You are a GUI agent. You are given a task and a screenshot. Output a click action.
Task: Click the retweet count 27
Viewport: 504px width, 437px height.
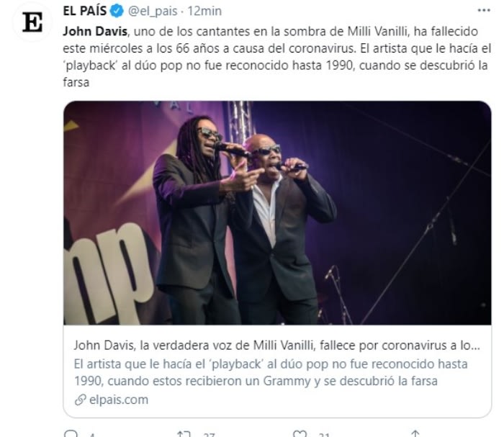(x=209, y=435)
